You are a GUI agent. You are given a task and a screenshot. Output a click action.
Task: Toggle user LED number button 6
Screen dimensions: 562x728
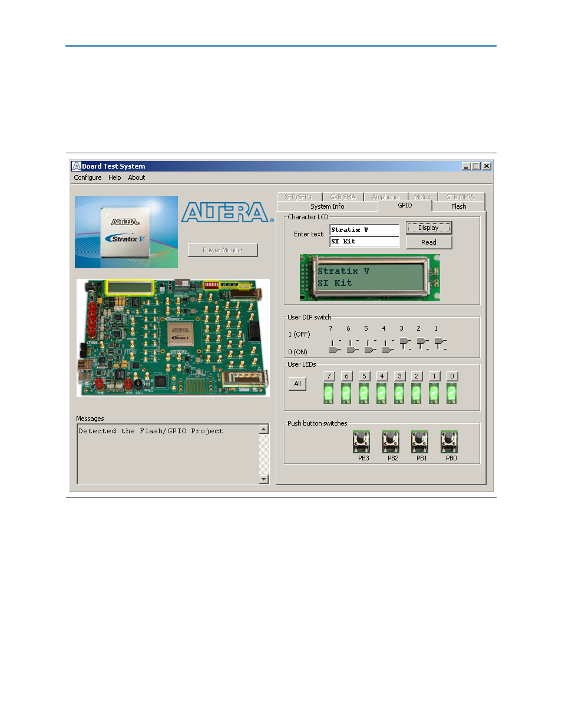coord(346,376)
